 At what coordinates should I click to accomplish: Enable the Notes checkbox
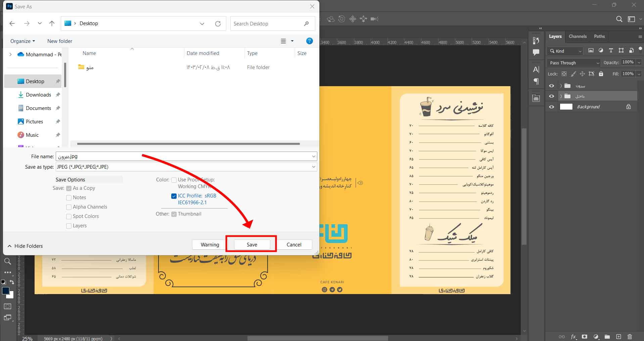pyautogui.click(x=69, y=198)
